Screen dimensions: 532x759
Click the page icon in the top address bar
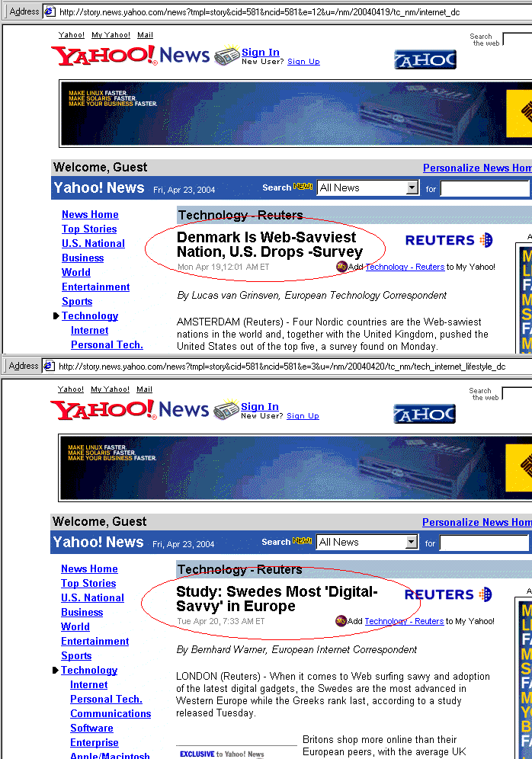pyautogui.click(x=50, y=11)
